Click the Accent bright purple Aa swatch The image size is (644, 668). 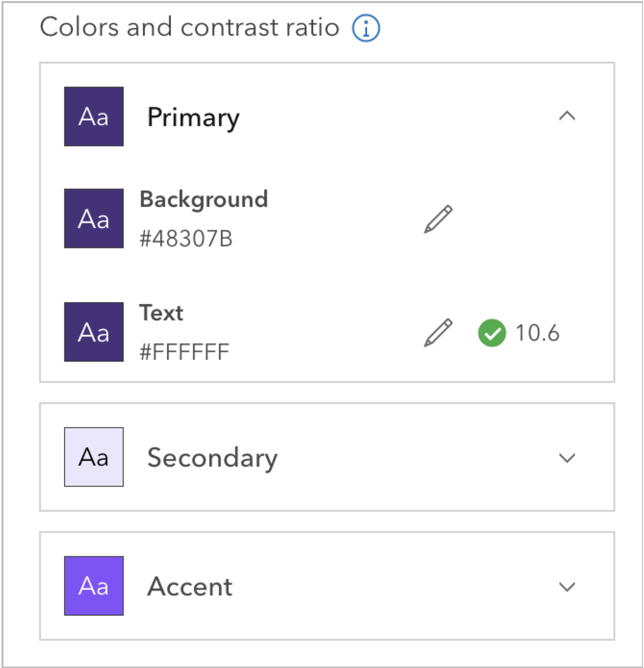point(94,586)
